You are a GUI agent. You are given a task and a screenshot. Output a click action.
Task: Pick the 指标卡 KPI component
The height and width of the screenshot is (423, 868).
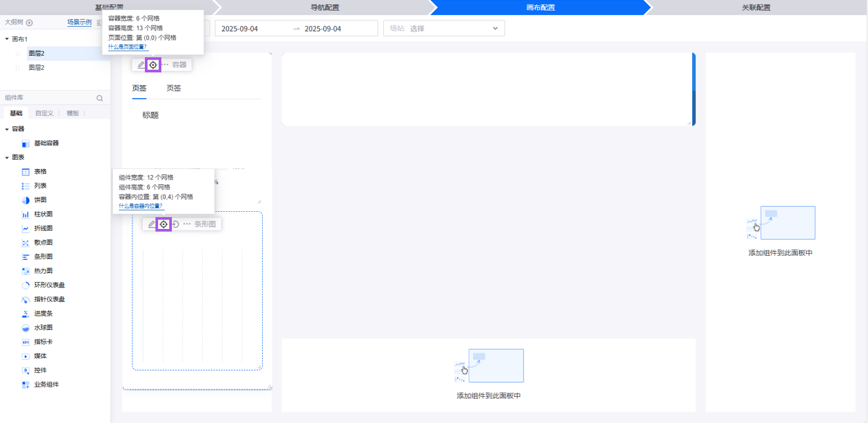[x=43, y=342]
